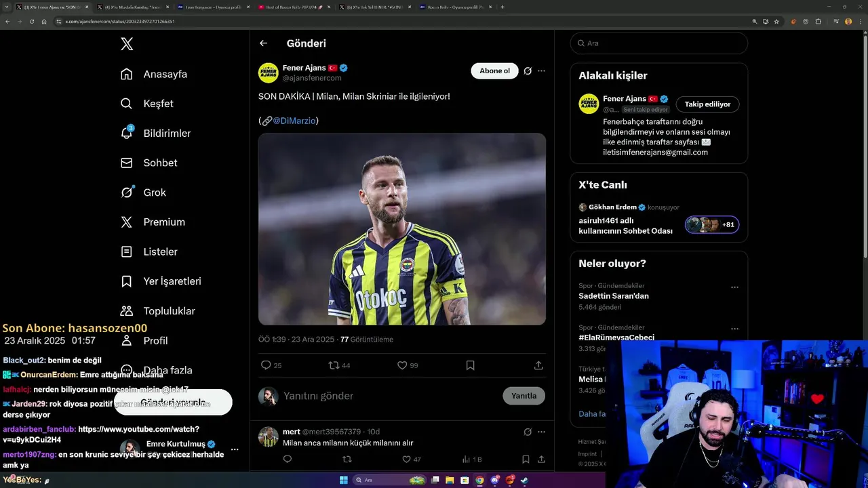Click the X logo in the sidebar
Viewport: 868px width, 488px height.
pyautogui.click(x=127, y=44)
